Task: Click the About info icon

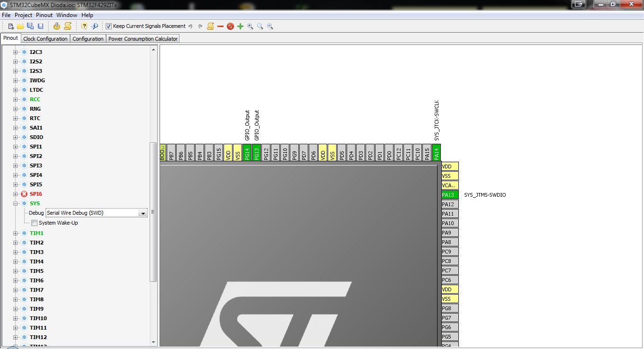Action: 95,26
